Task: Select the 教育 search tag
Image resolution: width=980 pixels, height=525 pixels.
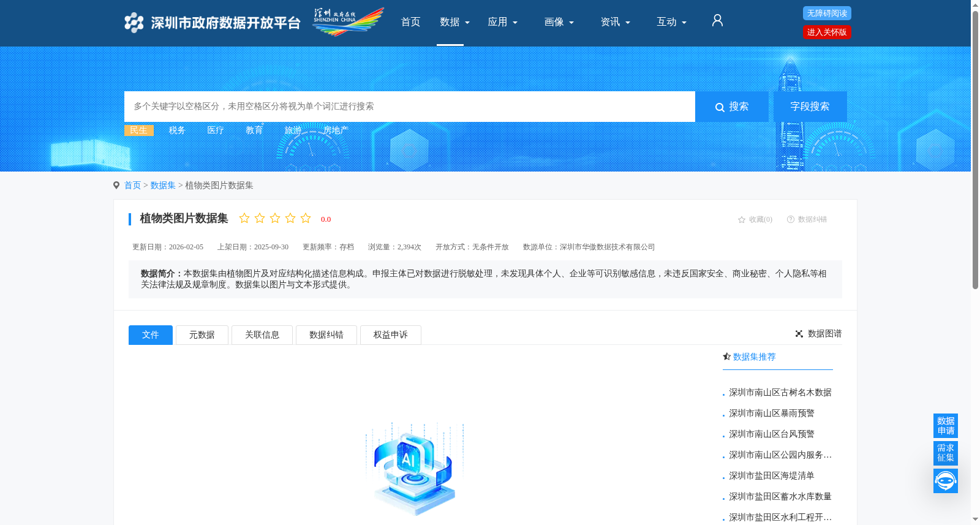Action: [x=254, y=130]
